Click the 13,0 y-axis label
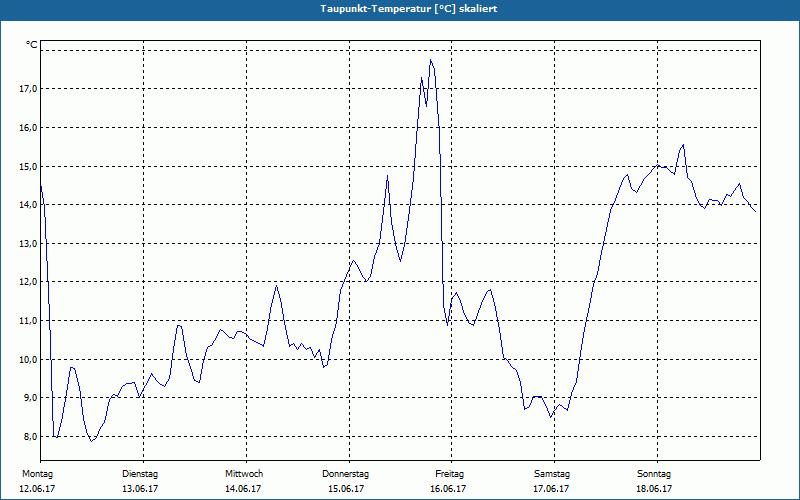This screenshot has width=800, height=500. (29, 243)
